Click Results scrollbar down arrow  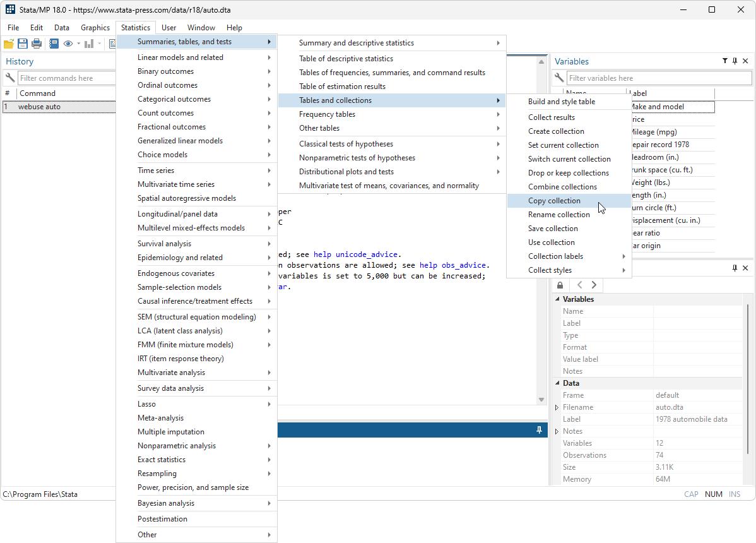click(541, 399)
